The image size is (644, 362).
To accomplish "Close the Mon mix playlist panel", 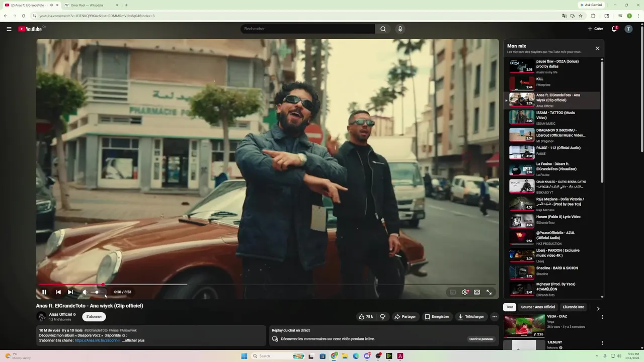I will click(x=597, y=48).
